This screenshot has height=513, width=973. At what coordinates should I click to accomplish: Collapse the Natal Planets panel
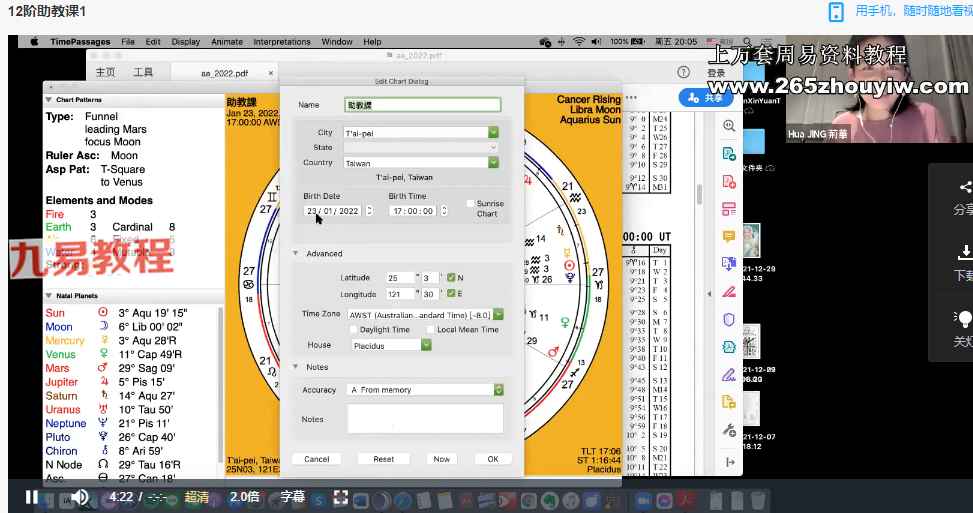(48, 296)
